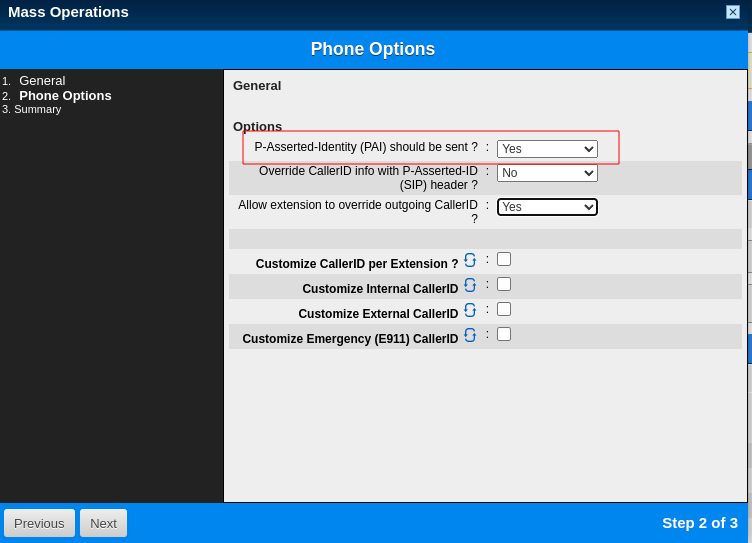Click the sync icon beside Customize Internal CallerID
752x543 pixels.
(x=470, y=285)
